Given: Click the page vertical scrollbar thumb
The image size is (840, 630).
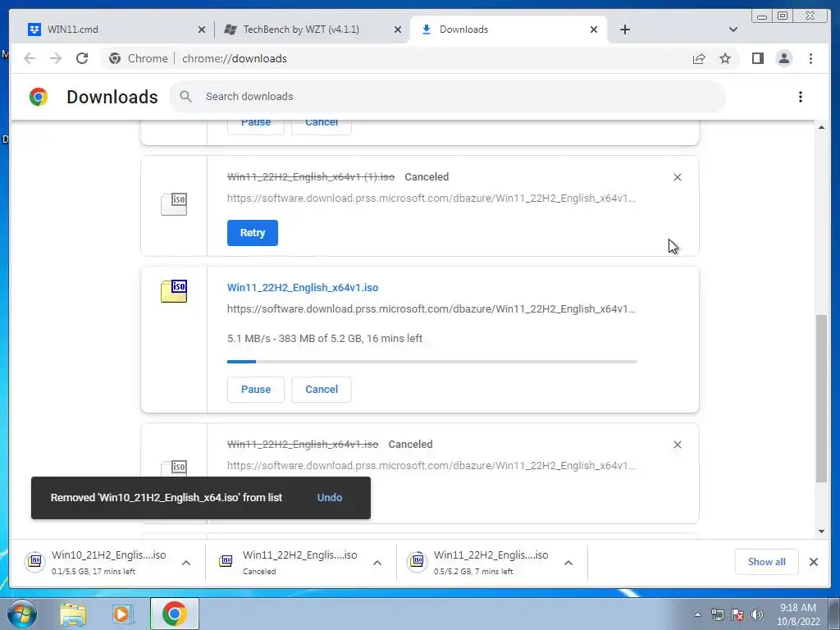Looking at the screenshot, I should pos(821,399).
